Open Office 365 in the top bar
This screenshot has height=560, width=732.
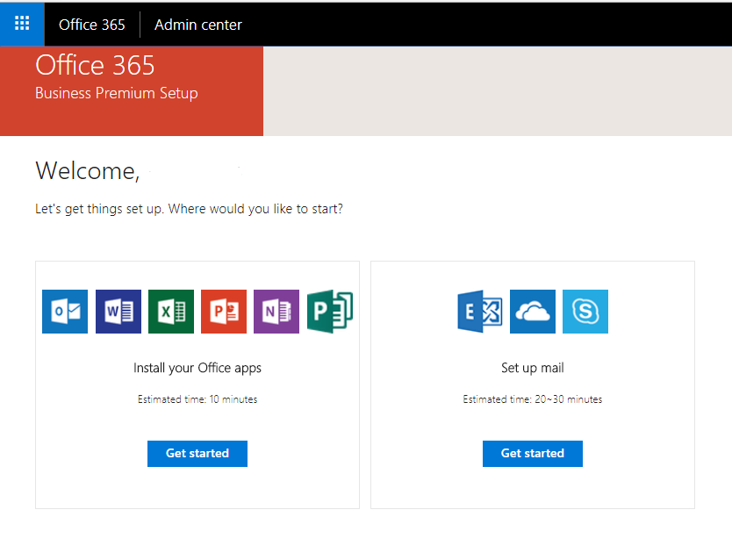click(x=92, y=25)
